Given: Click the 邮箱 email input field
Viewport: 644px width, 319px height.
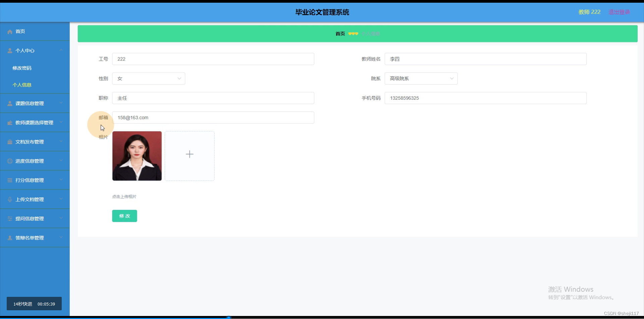Looking at the screenshot, I should tap(213, 118).
